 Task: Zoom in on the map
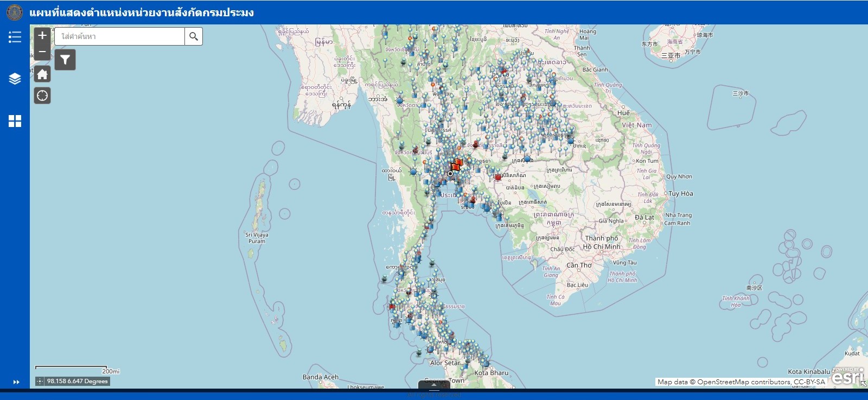(42, 35)
